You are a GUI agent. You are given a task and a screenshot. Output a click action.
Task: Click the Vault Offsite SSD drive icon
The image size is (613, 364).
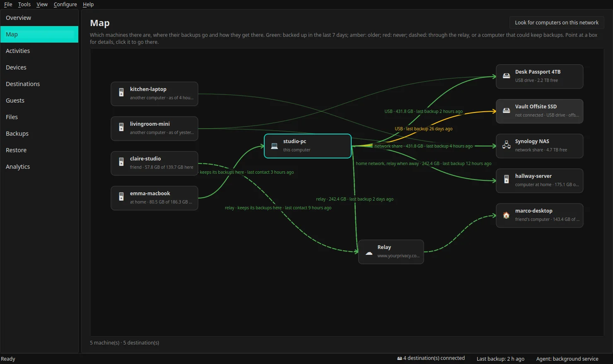[x=506, y=110]
